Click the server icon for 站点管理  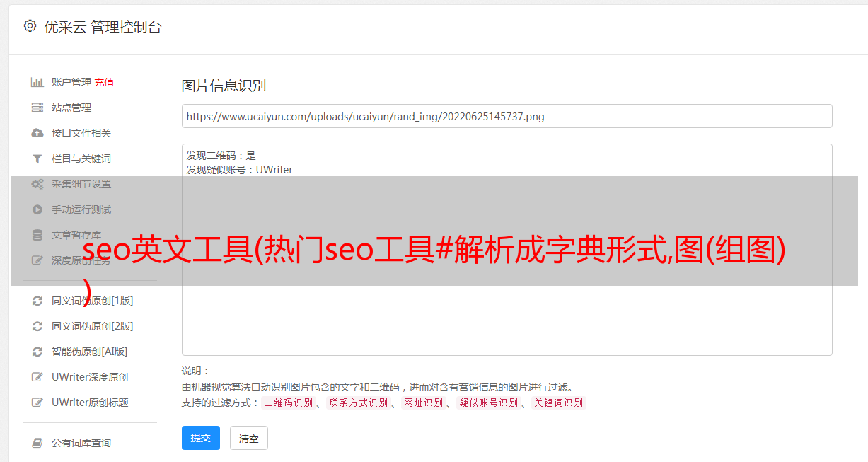[x=37, y=108]
